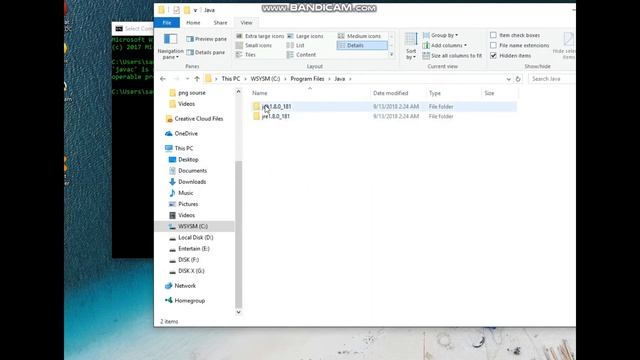Select This PC in navigation pane
The height and width of the screenshot is (360, 640).
click(x=184, y=148)
